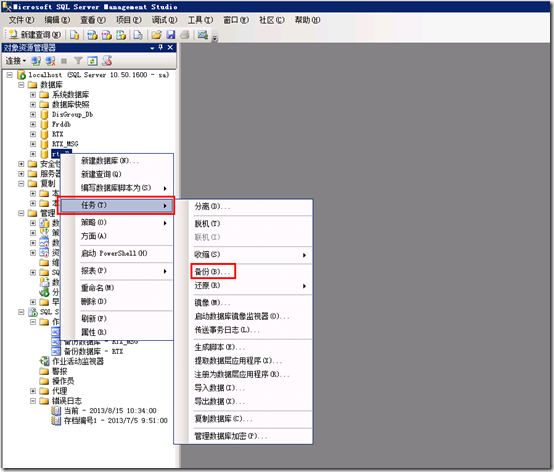This screenshot has width=554, height=472.
Task: Select the 数据库快照 tree row
Action: coord(71,105)
